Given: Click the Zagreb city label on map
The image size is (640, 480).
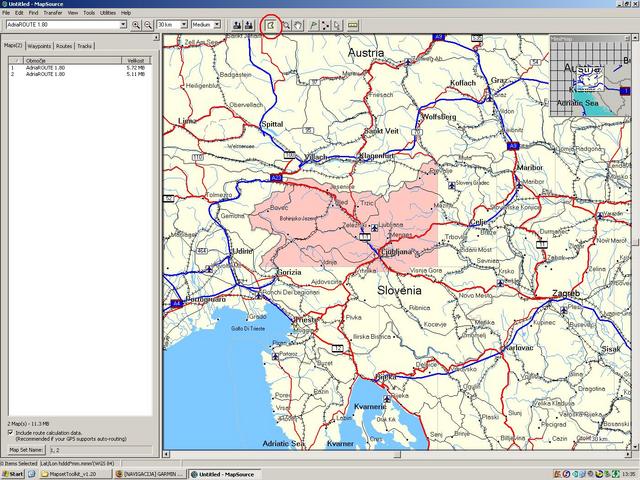Looking at the screenshot, I should (x=566, y=293).
